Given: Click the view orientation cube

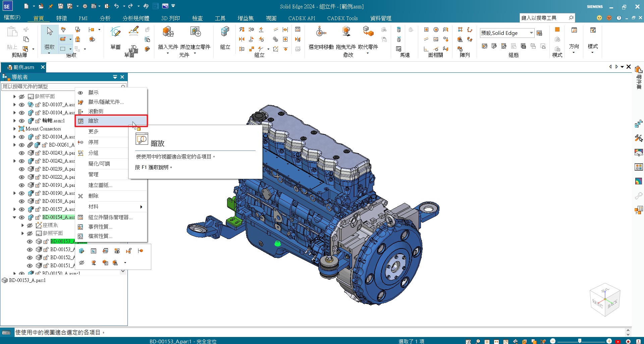Looking at the screenshot, I should coord(605,300).
